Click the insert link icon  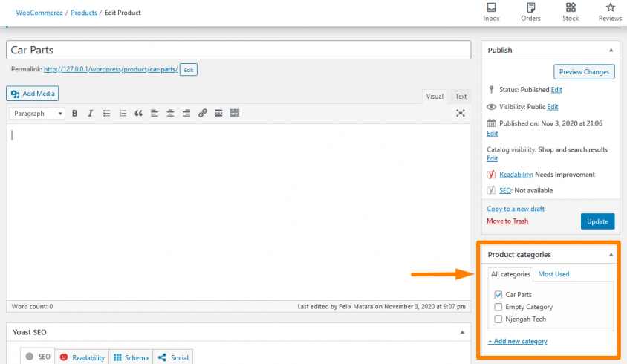(x=202, y=114)
